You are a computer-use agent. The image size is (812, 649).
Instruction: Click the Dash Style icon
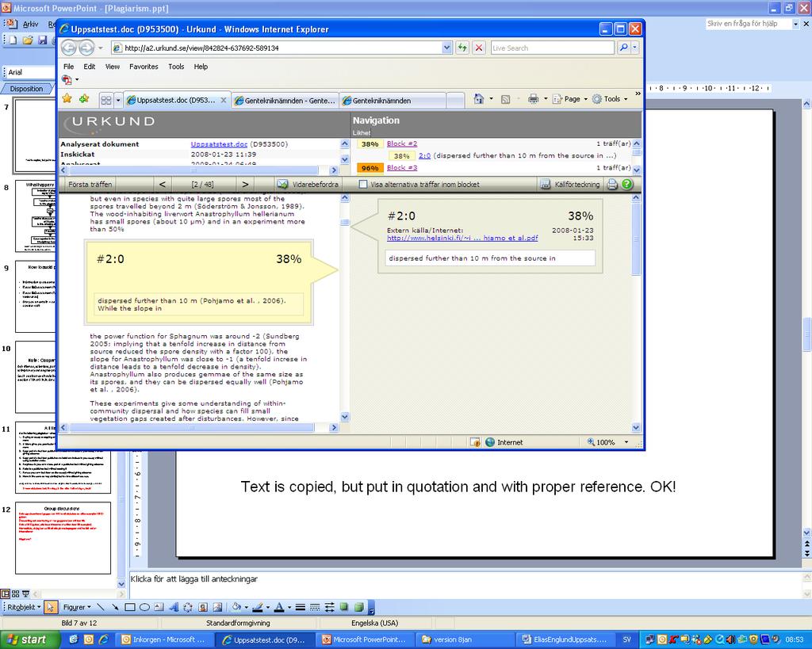click(314, 607)
